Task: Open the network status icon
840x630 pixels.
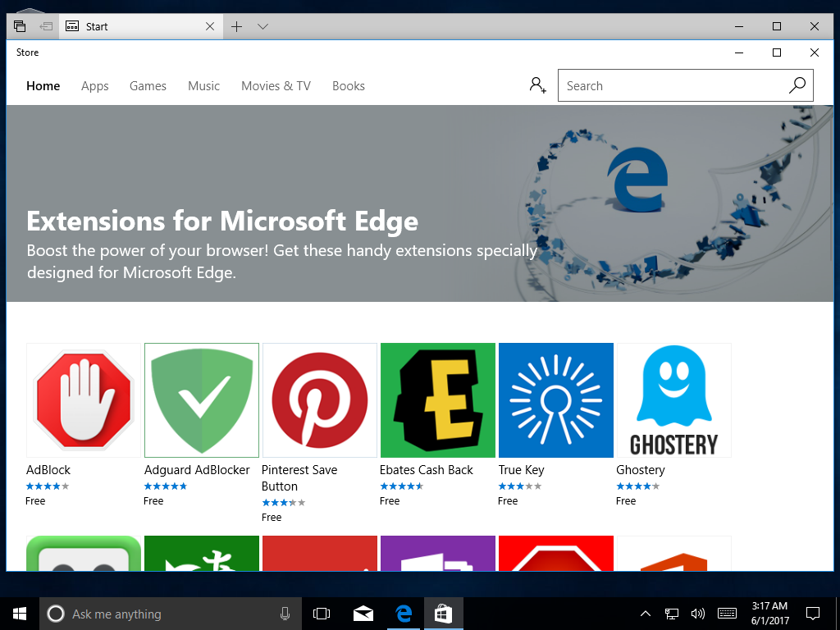Action: tap(671, 614)
